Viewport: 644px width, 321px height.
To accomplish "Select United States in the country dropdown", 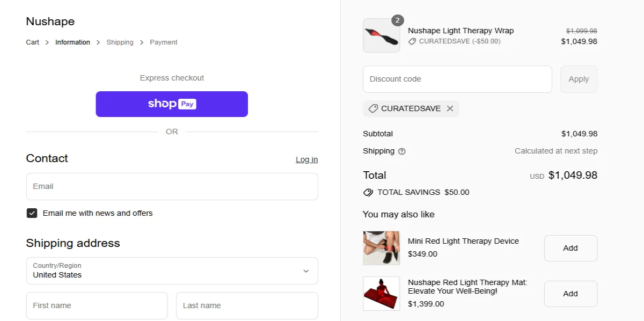I will pyautogui.click(x=172, y=275).
